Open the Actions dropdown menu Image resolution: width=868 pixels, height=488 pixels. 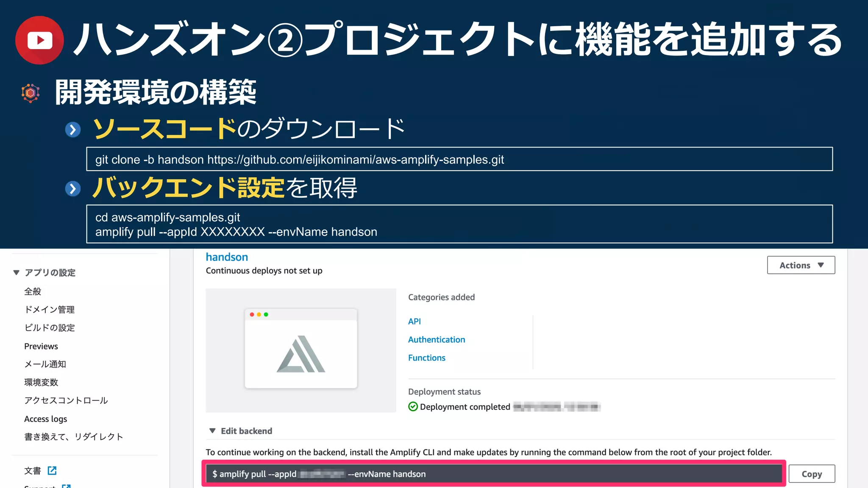pyautogui.click(x=801, y=265)
